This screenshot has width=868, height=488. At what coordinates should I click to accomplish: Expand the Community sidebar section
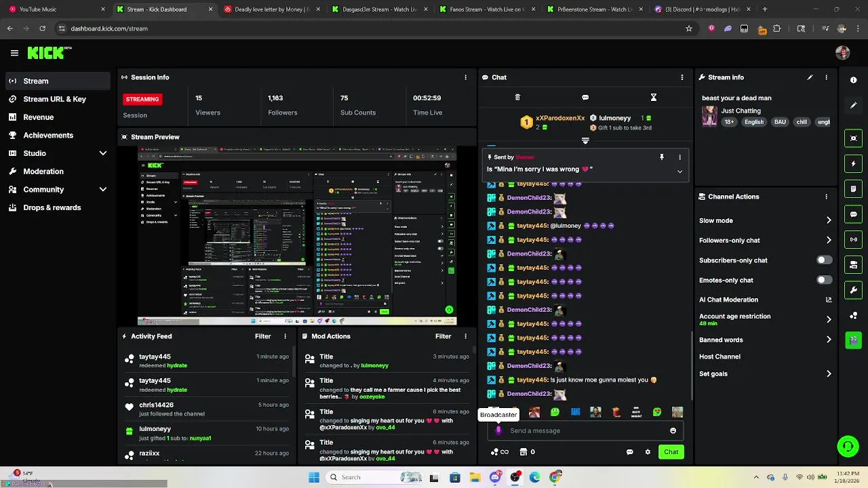pos(102,190)
